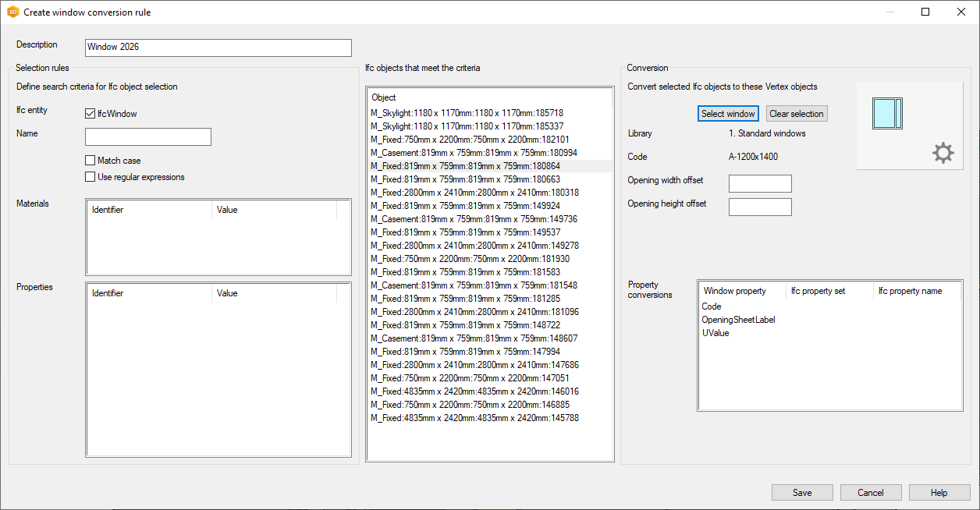
Task: Select M_Skylight object ending in 185718
Action: tap(467, 113)
